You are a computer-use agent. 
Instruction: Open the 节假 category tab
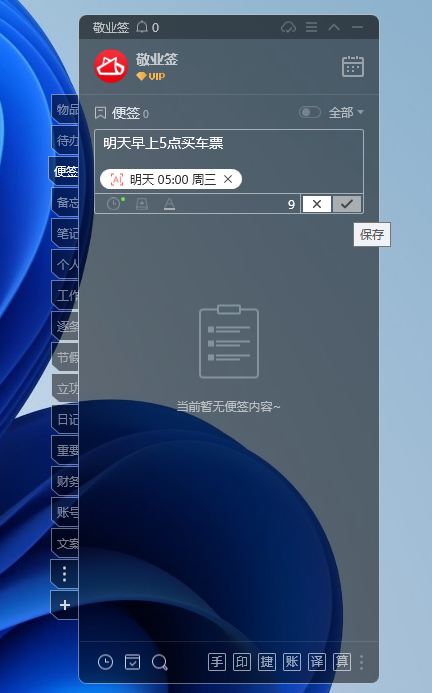(x=65, y=358)
